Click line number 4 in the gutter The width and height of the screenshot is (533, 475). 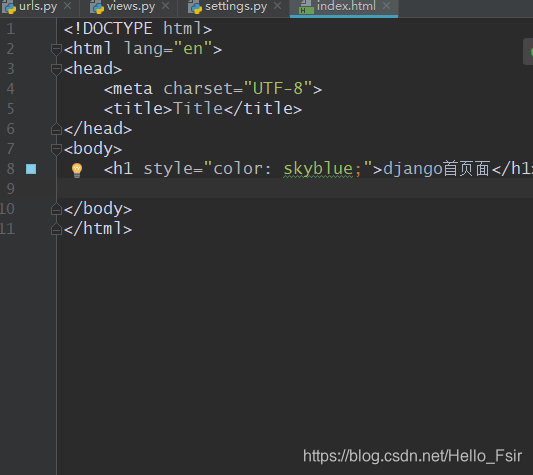tap(11, 89)
